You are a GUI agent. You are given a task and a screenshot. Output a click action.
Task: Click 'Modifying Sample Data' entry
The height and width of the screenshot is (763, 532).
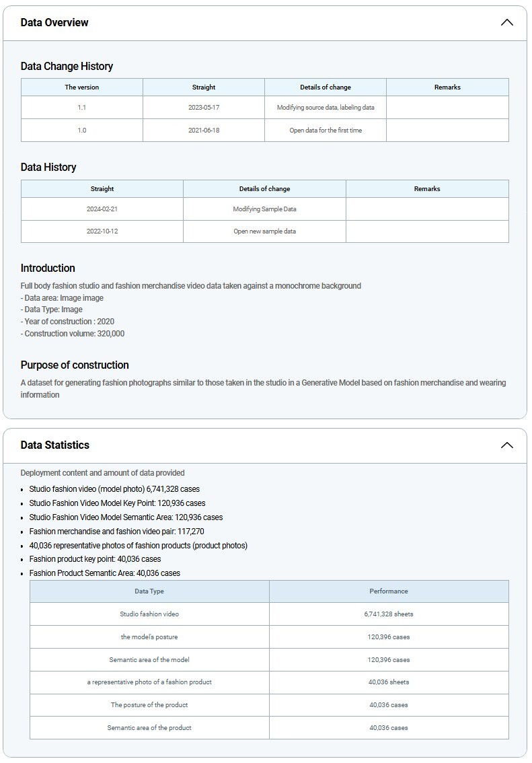pos(264,209)
